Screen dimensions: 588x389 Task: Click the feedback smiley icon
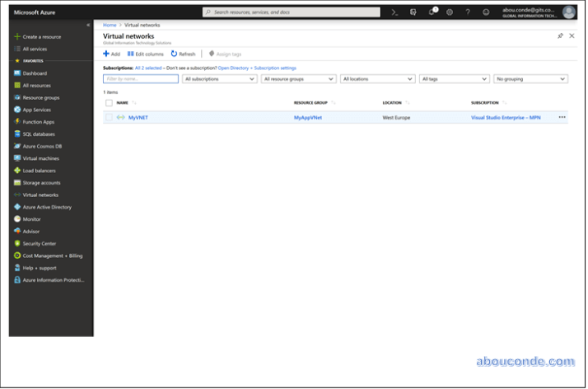(x=486, y=12)
